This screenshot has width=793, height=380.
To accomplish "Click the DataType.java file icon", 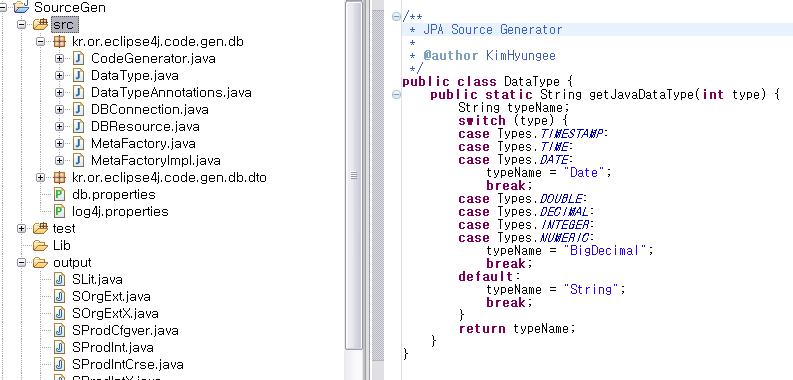I will [78, 75].
